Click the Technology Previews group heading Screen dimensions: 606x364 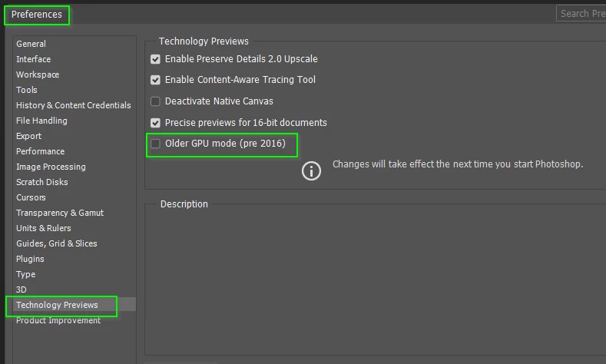(x=204, y=41)
